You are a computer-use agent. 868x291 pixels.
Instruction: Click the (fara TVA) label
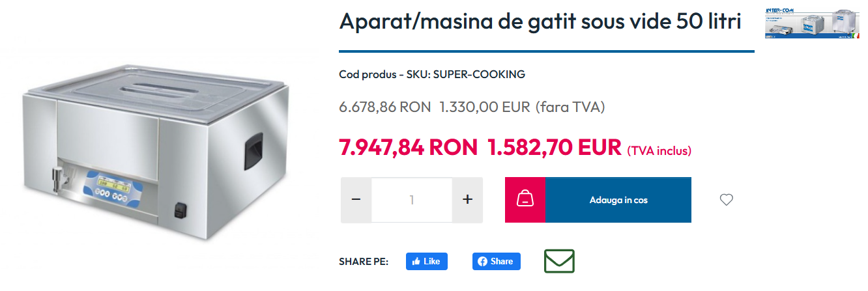570,107
